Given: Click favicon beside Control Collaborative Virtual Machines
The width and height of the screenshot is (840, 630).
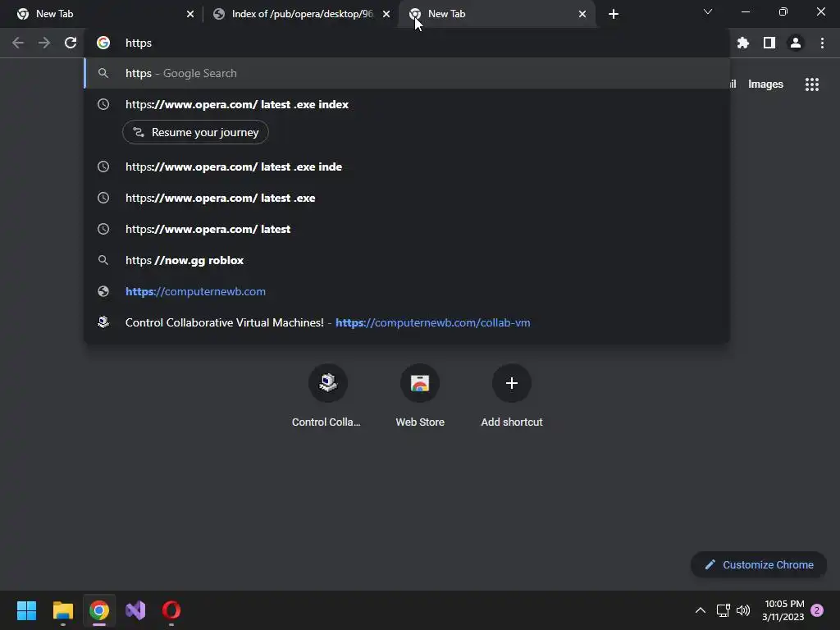Looking at the screenshot, I should coord(103,322).
